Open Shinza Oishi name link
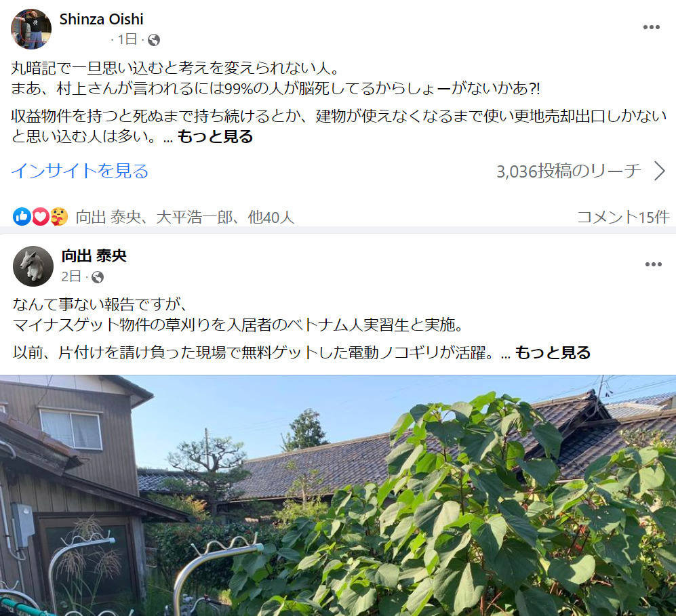 [x=101, y=19]
